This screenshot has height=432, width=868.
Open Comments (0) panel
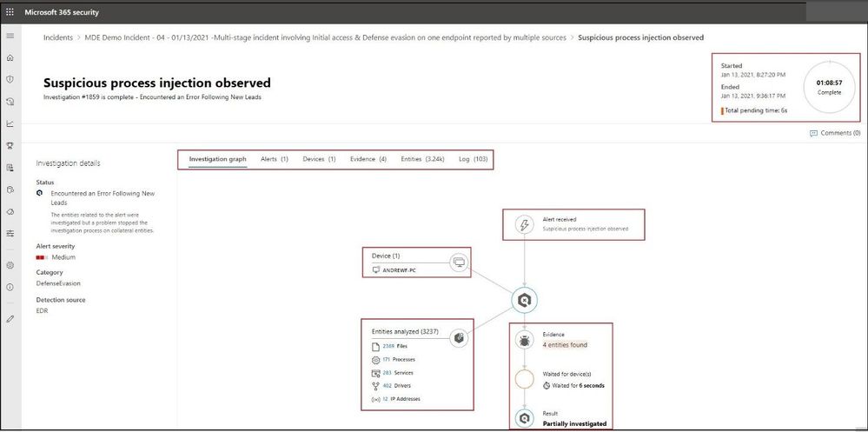point(835,134)
